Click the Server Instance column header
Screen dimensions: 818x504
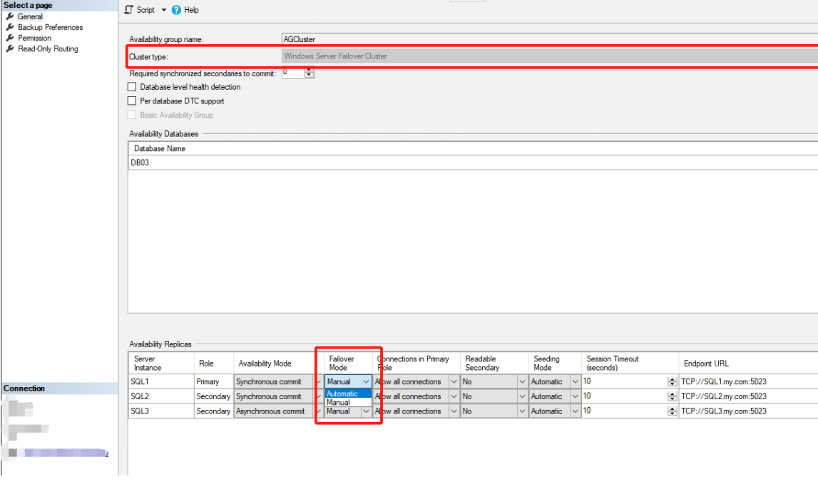pyautogui.click(x=161, y=364)
